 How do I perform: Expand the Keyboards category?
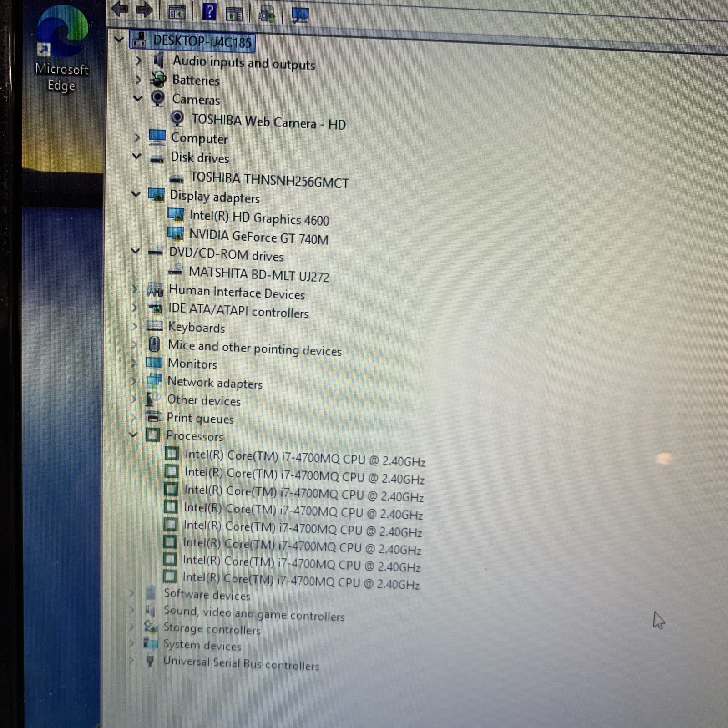(x=134, y=326)
